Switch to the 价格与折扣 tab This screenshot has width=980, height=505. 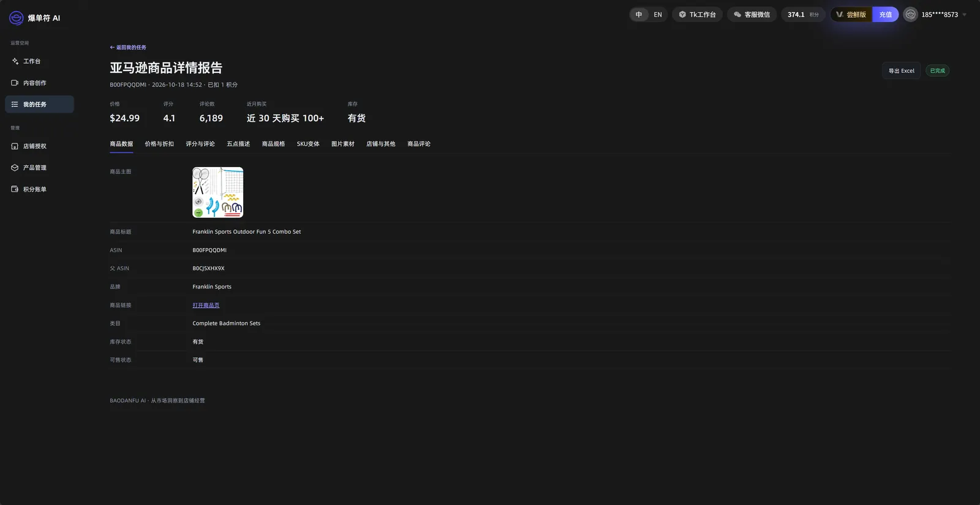(159, 144)
